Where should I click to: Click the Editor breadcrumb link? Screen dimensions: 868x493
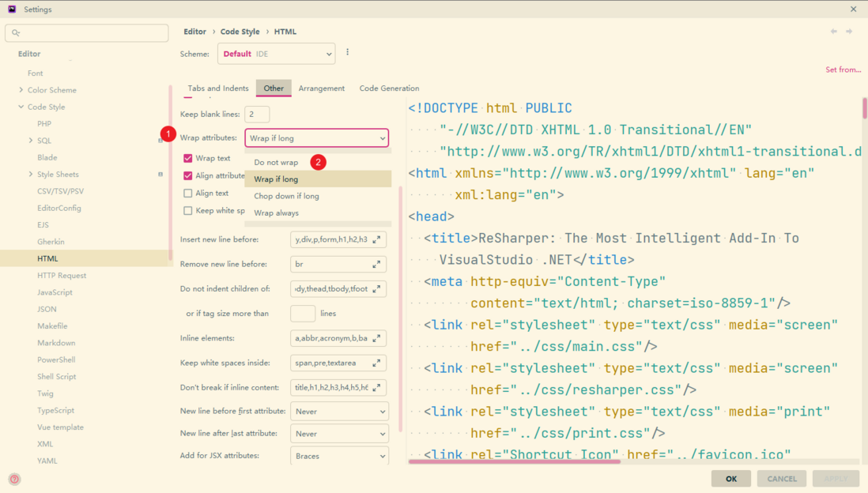tap(194, 32)
